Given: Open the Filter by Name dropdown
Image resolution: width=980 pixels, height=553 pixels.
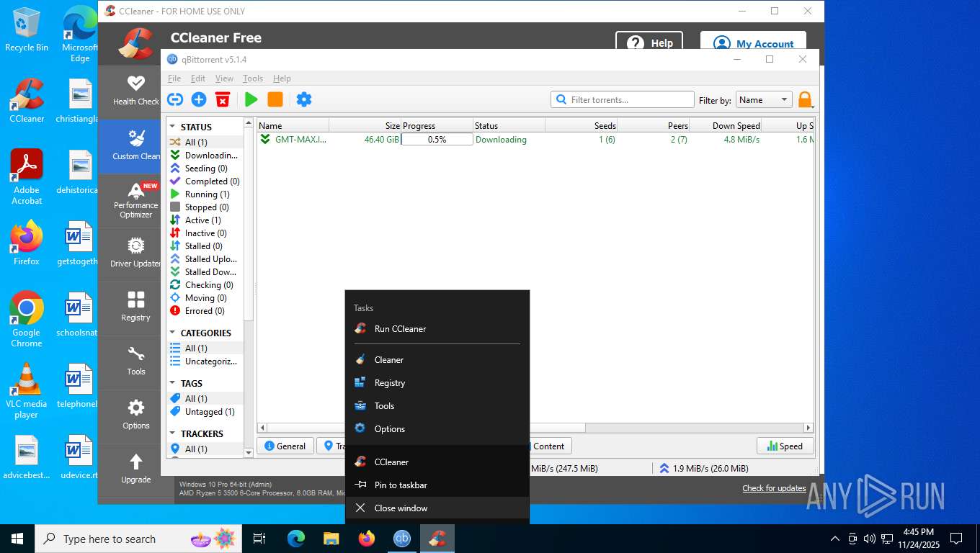Looking at the screenshot, I should tap(764, 100).
